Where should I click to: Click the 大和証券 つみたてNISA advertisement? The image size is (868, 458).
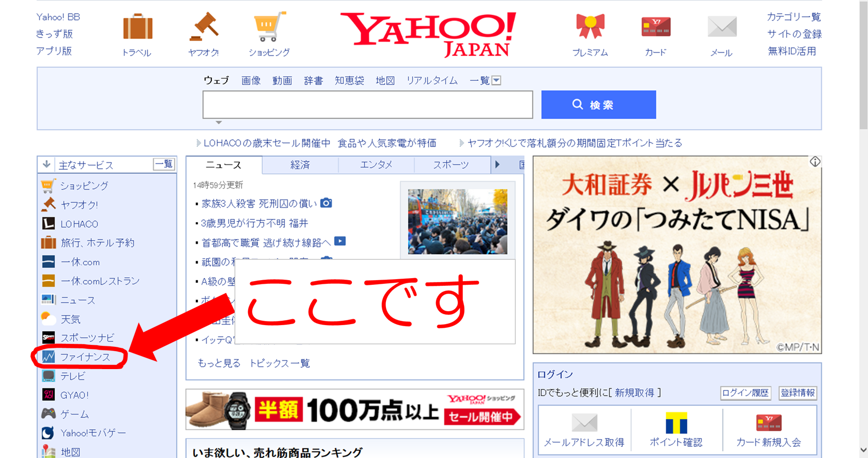coord(677,255)
